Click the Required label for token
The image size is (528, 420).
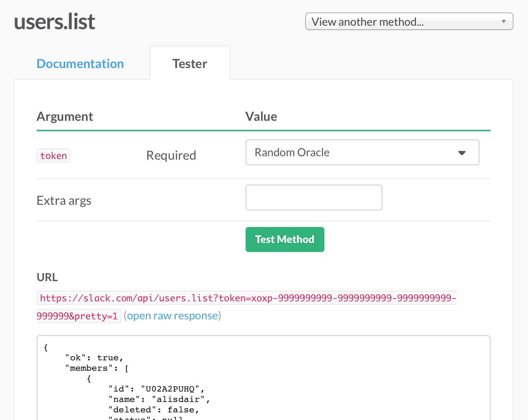171,155
